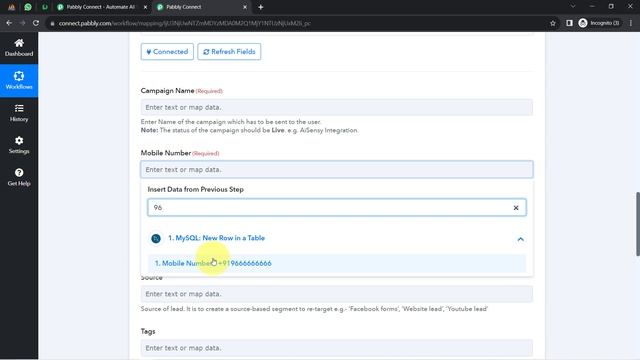The image size is (640, 360).
Task: Collapse the MySQL New Row section chevron
Action: click(x=520, y=239)
